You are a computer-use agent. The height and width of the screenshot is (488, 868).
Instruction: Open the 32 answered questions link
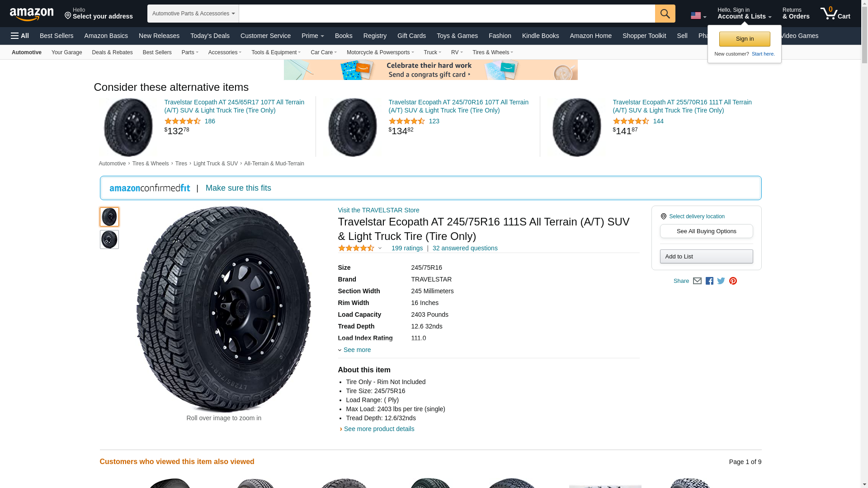(465, 248)
